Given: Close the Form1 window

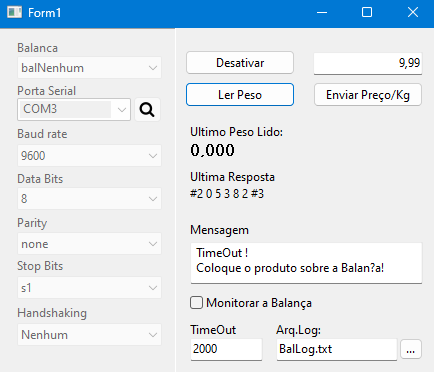Looking at the screenshot, I should 413,13.
